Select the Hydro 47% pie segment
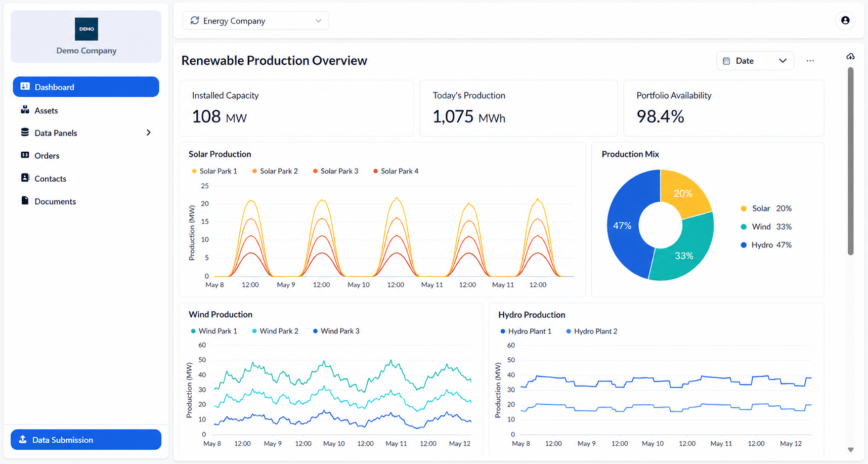The height and width of the screenshot is (464, 868). pos(623,226)
